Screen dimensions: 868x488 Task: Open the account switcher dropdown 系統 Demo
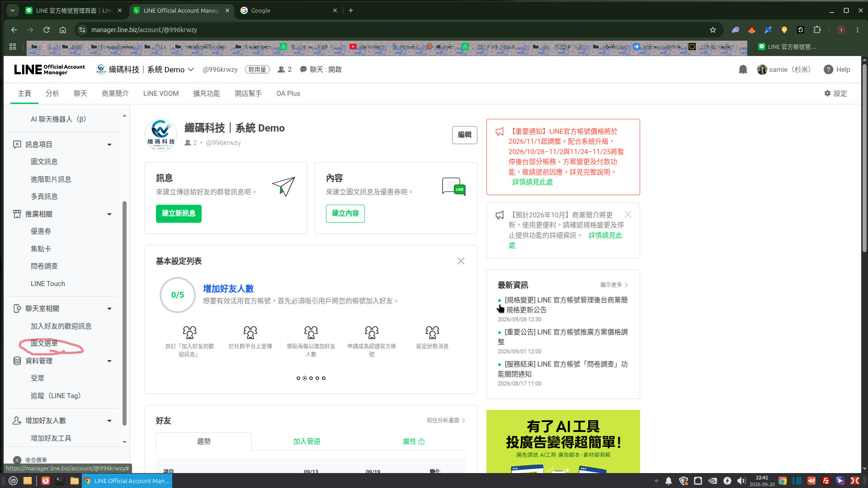(x=145, y=70)
